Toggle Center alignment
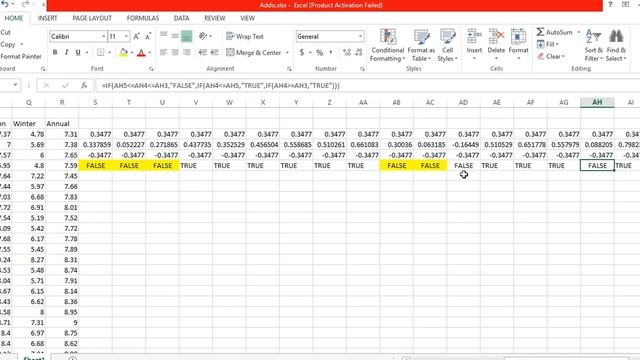The width and height of the screenshot is (640, 360). click(x=175, y=52)
